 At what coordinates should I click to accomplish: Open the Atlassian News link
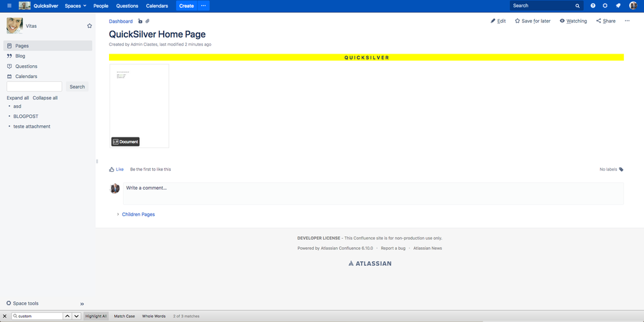[x=427, y=248]
